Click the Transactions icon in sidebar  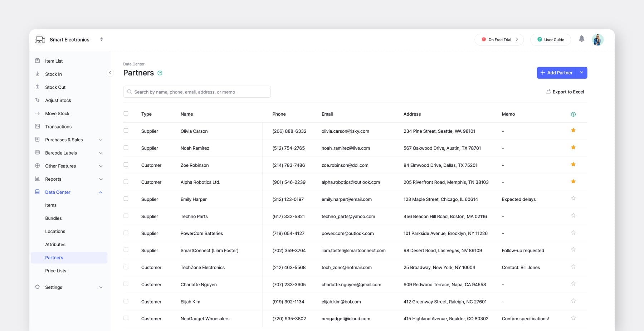37,126
